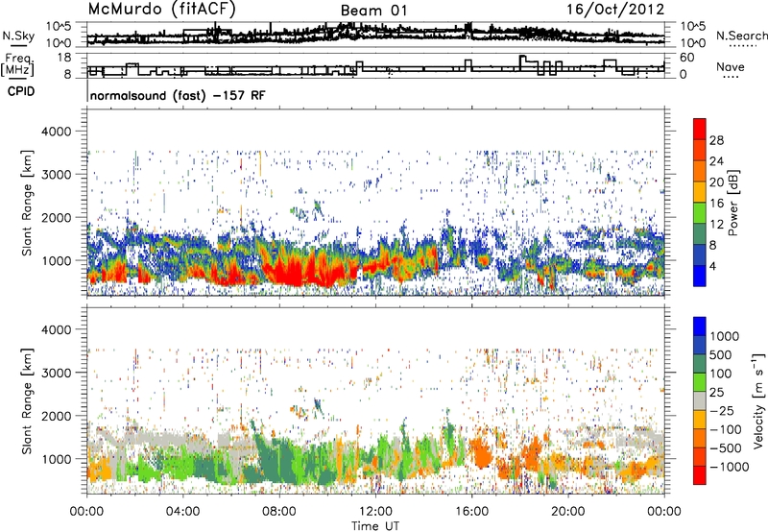Viewport: 768px width, 532px height.
Task: Click the '12:00' time tick label
Action: (375, 512)
